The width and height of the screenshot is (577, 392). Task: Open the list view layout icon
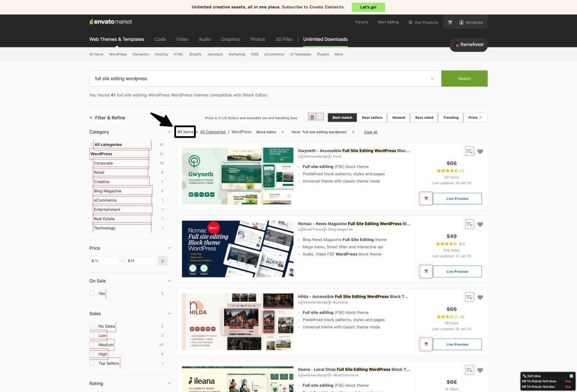311,117
